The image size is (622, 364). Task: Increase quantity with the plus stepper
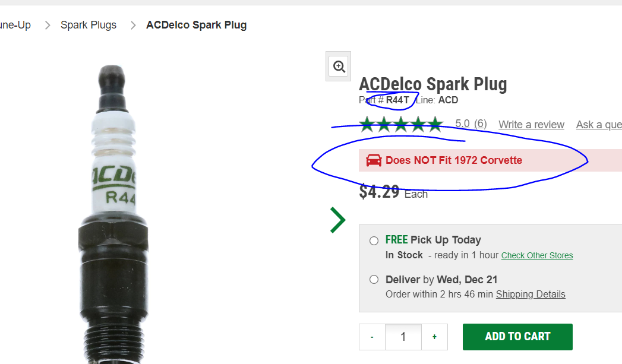tap(434, 337)
